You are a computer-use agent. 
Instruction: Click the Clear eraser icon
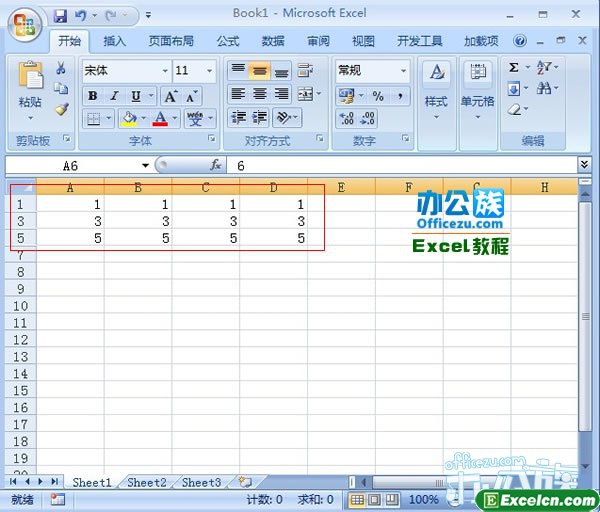[x=514, y=110]
